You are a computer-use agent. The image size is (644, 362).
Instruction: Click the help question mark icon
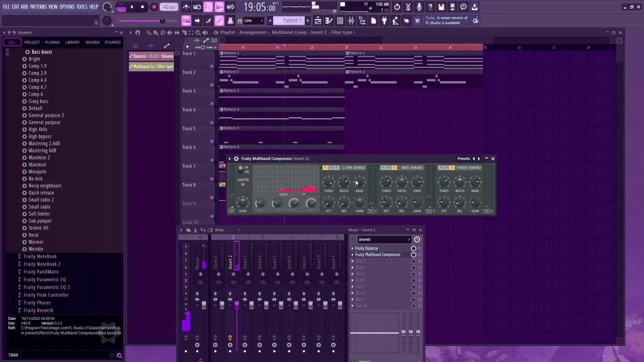430,7
